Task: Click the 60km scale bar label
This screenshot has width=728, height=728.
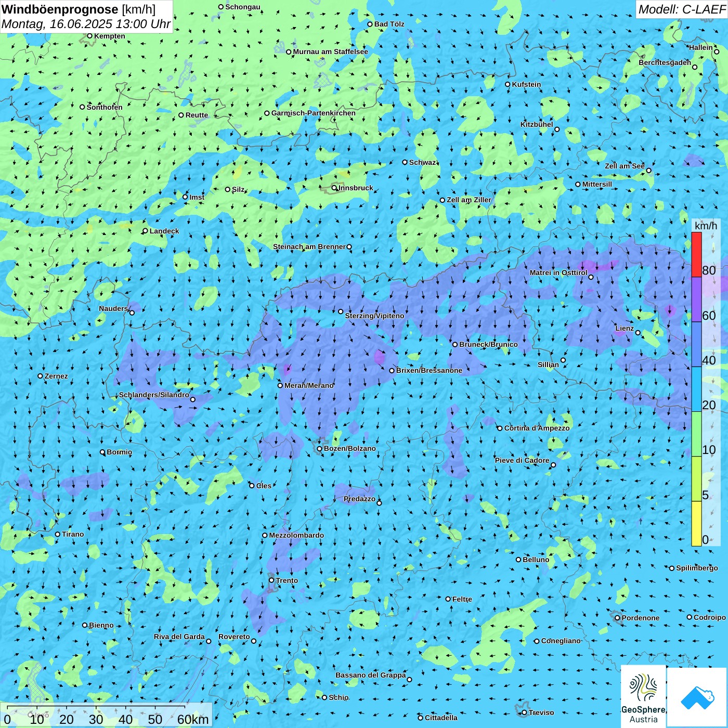Action: coord(193,719)
